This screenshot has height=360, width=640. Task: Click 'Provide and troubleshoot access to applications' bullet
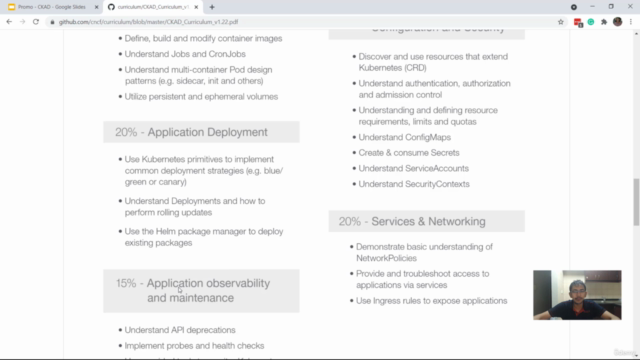pyautogui.click(x=422, y=279)
